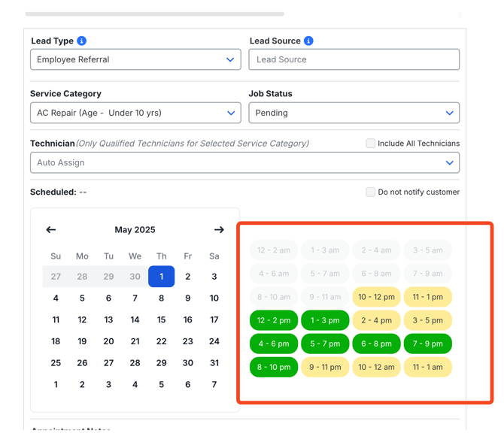504x442 pixels.
Task: Choose the 5 - 7 pm time slot
Action: 325,344
